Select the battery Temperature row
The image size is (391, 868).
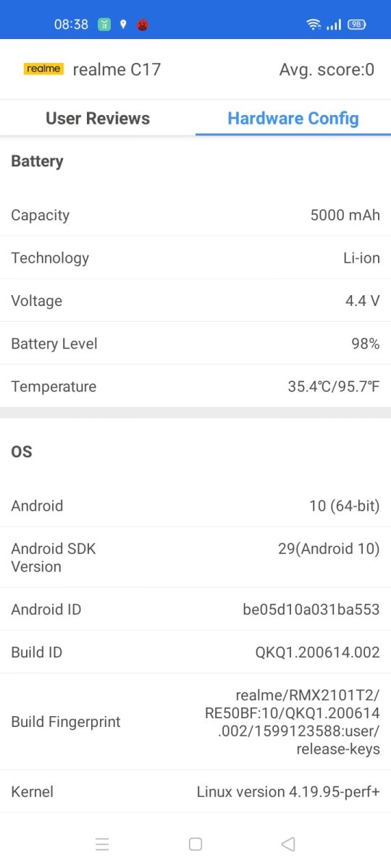click(x=195, y=386)
